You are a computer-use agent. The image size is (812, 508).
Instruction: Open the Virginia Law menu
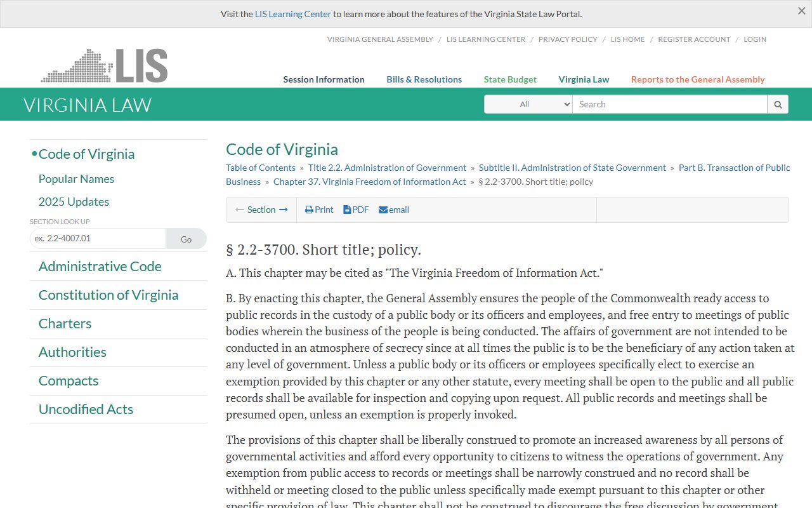(584, 79)
